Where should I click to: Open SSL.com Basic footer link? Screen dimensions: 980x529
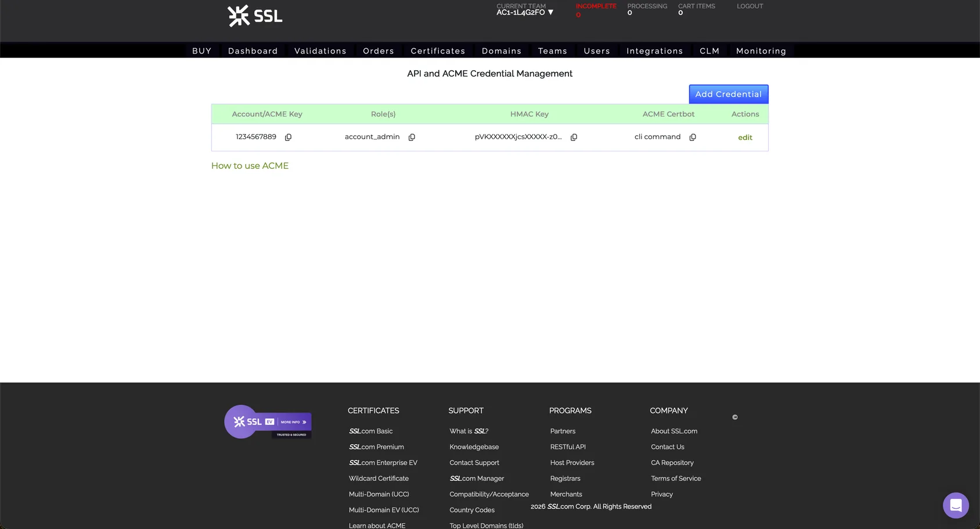click(371, 431)
